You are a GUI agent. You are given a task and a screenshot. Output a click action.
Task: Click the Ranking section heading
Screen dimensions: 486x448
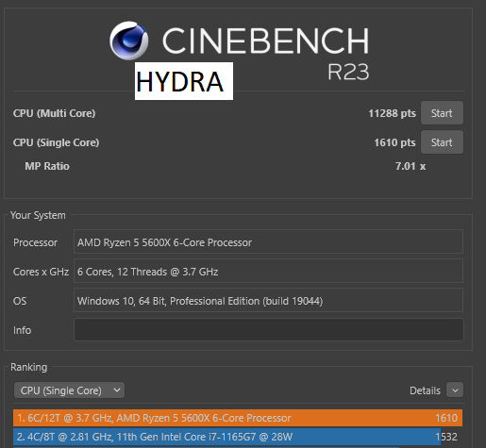click(x=29, y=367)
